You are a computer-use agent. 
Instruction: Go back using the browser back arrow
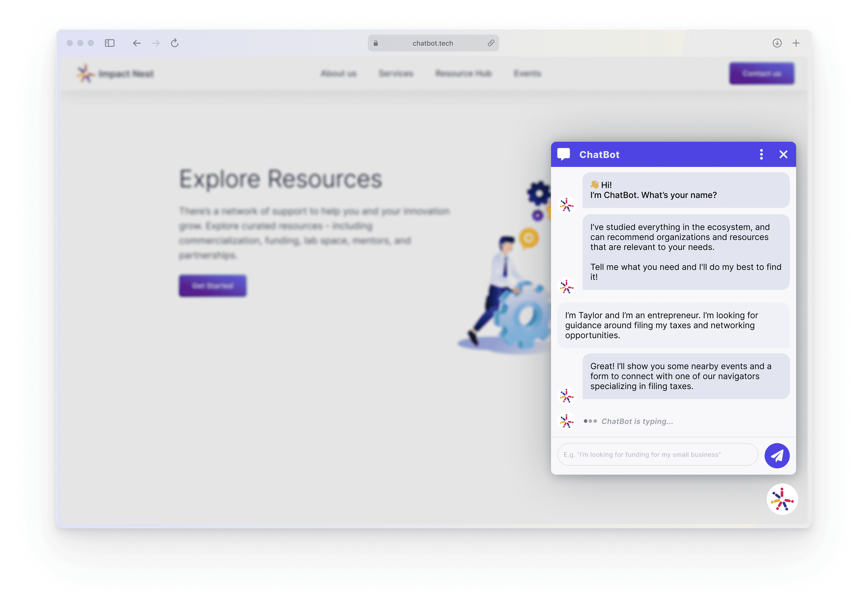[x=137, y=43]
